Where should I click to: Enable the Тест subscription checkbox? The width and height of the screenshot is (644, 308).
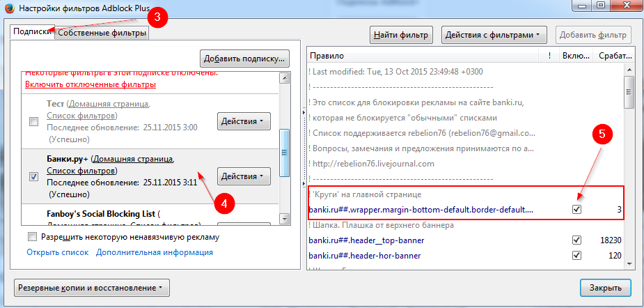coord(34,121)
